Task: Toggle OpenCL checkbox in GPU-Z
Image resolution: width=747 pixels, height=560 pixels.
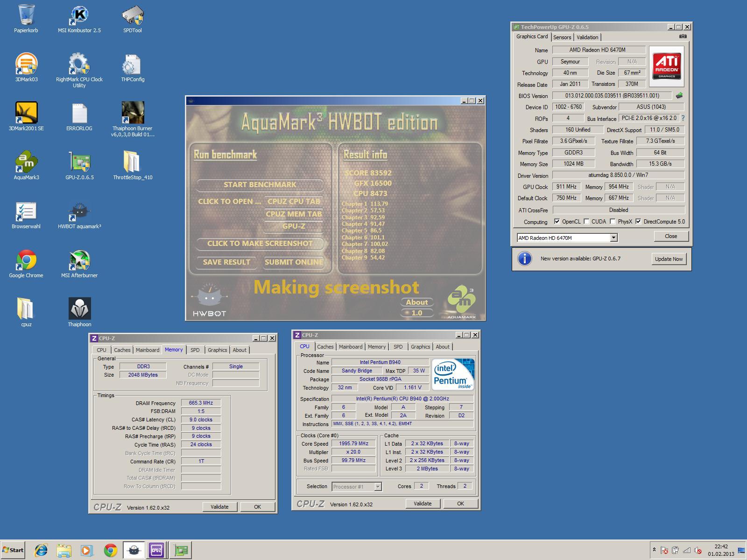Action: pos(557,222)
